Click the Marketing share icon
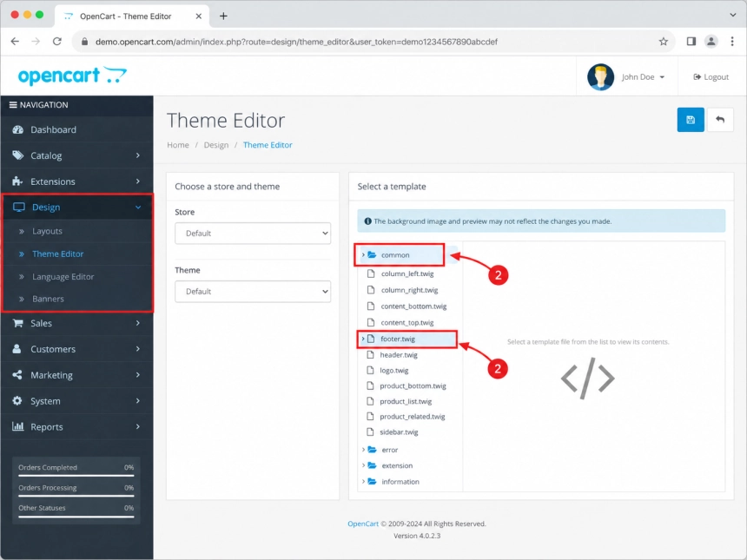 (x=17, y=375)
